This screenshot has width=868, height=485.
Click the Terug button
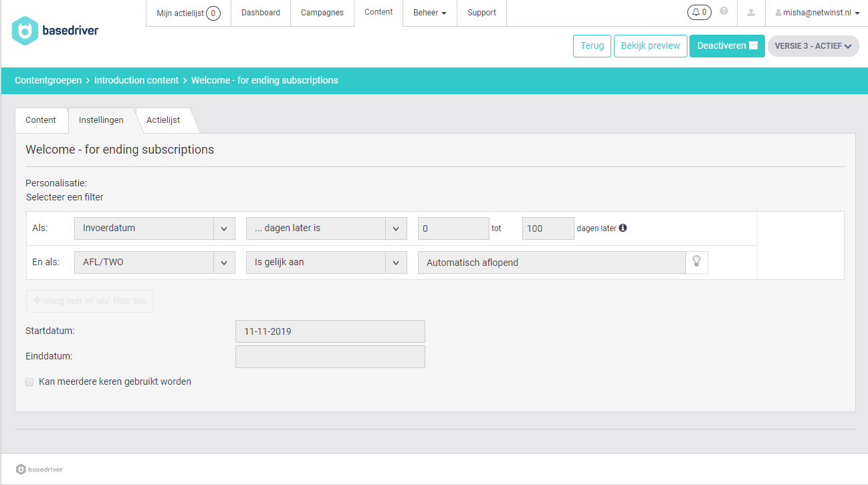(x=592, y=46)
